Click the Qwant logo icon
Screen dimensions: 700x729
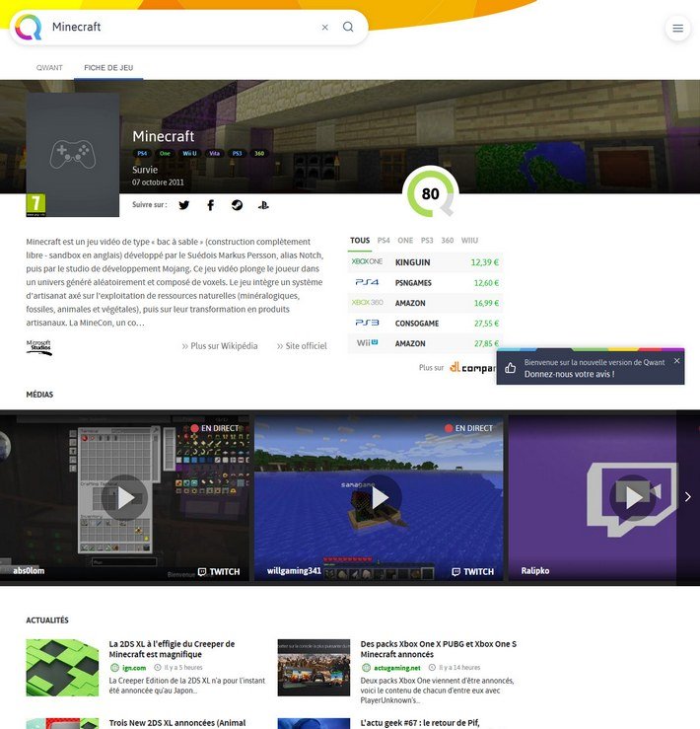(x=29, y=27)
